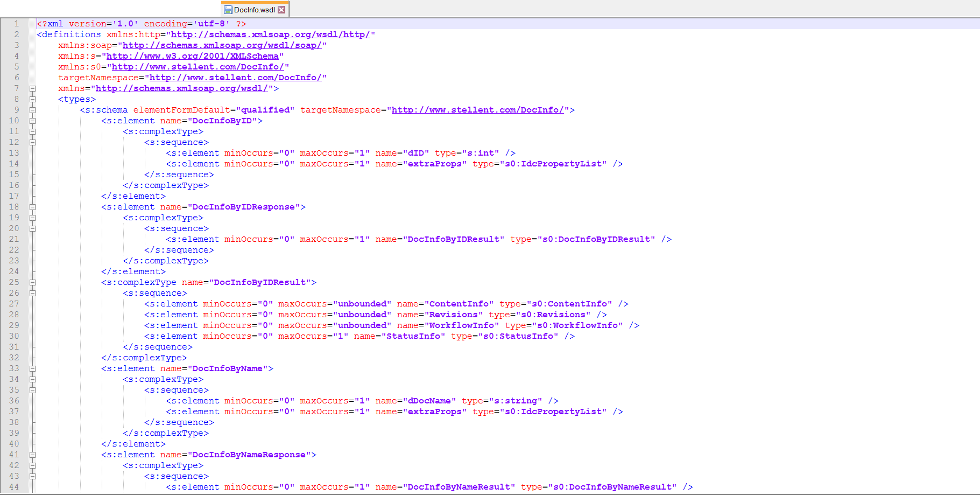Click the save-state disk icon on DocInfo.wsdl tab
The image size is (980, 495).
point(228,10)
